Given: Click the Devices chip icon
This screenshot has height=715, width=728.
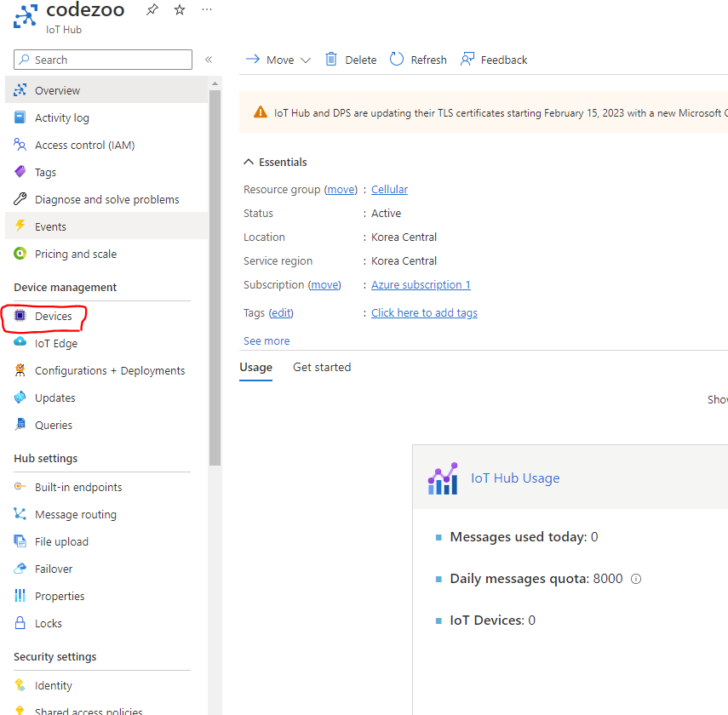Looking at the screenshot, I should coord(20,316).
